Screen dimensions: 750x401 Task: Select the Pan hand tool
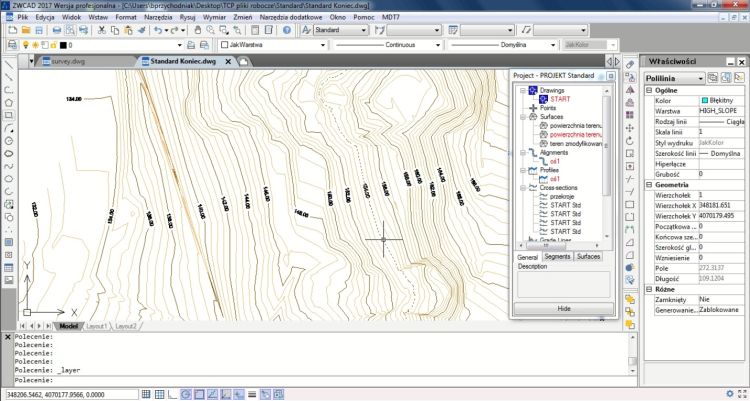[x=198, y=30]
